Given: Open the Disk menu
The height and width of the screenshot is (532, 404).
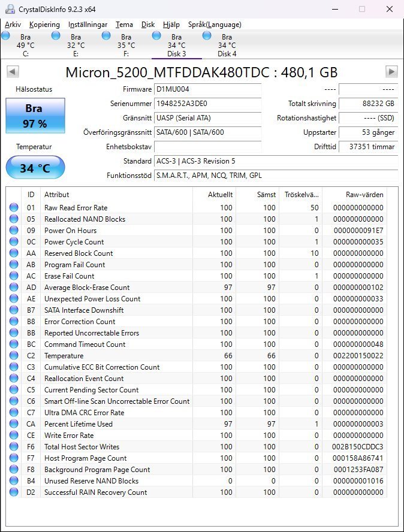Looking at the screenshot, I should click(x=147, y=25).
